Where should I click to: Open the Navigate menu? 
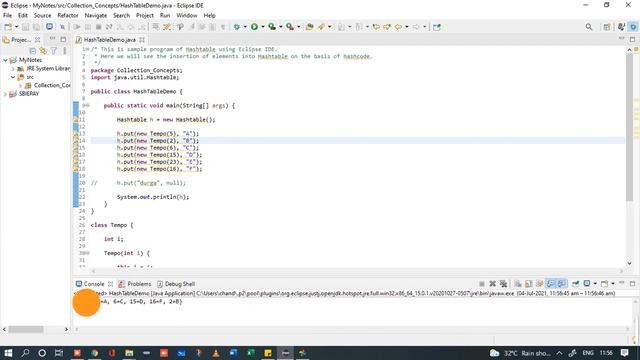tap(96, 16)
